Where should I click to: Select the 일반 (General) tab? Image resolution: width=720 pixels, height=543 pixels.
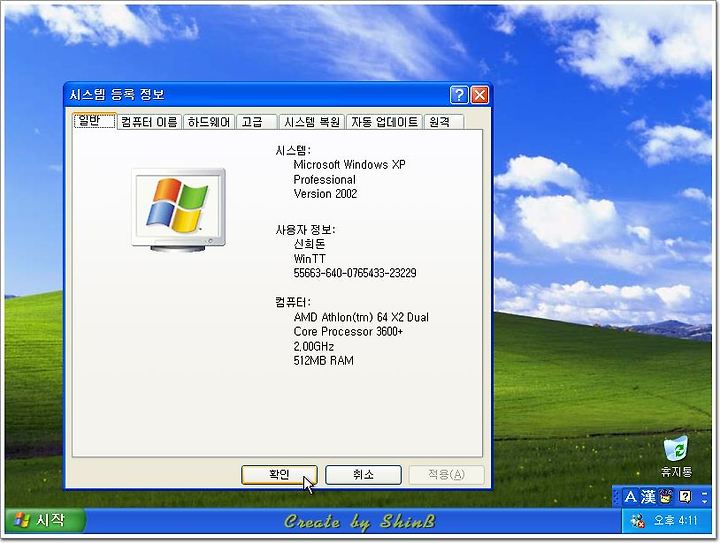[x=95, y=121]
